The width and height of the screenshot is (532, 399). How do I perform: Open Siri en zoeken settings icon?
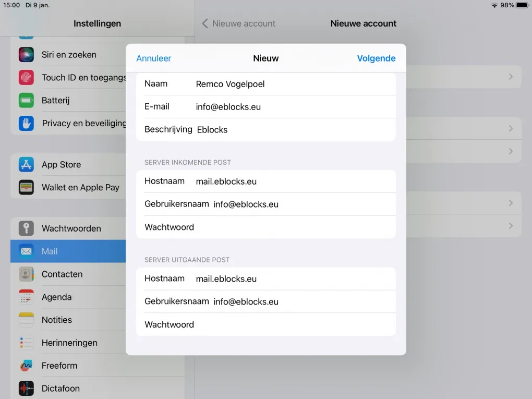26,55
